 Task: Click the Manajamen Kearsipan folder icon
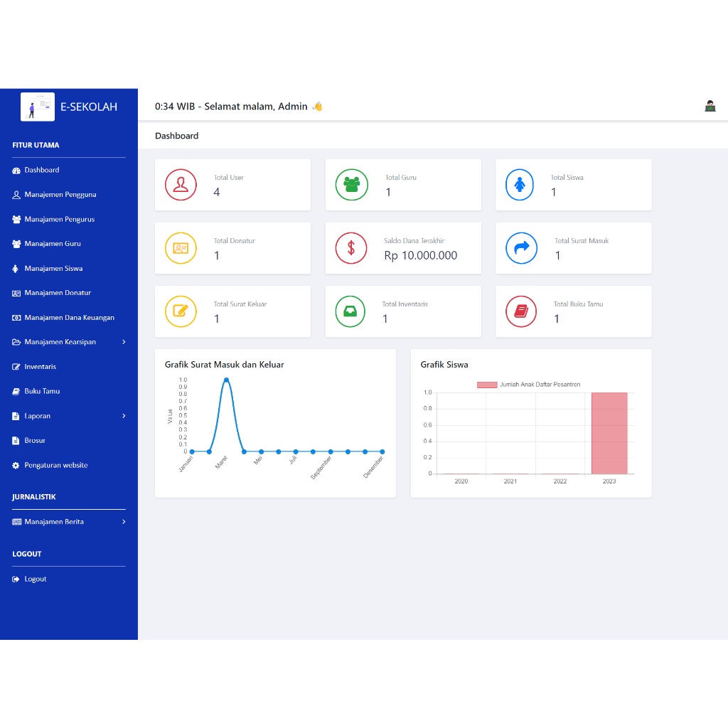pyautogui.click(x=16, y=342)
